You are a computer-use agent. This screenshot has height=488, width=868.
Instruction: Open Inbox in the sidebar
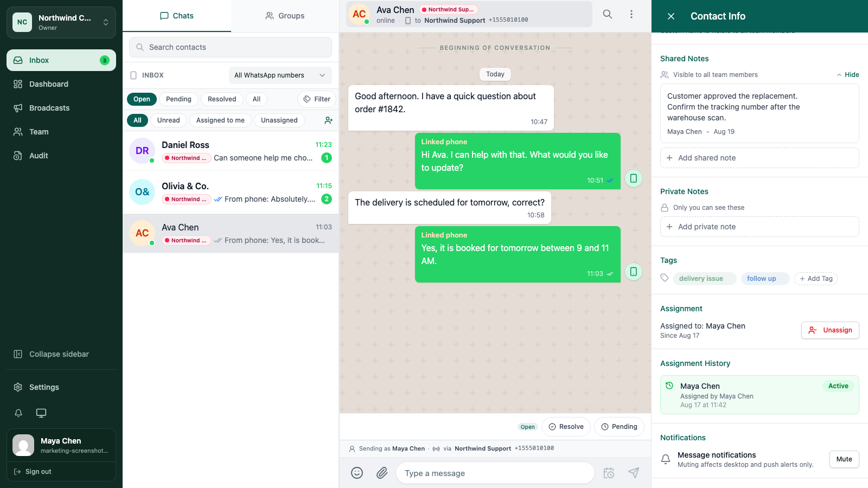pos(61,60)
